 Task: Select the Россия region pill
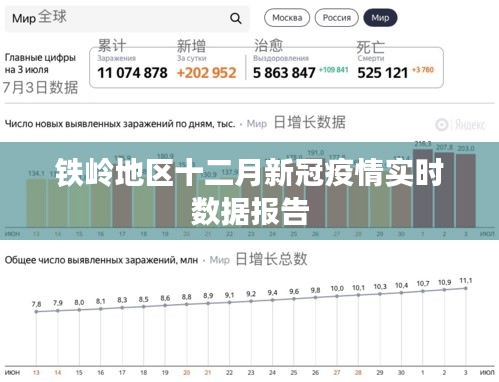[337, 18]
